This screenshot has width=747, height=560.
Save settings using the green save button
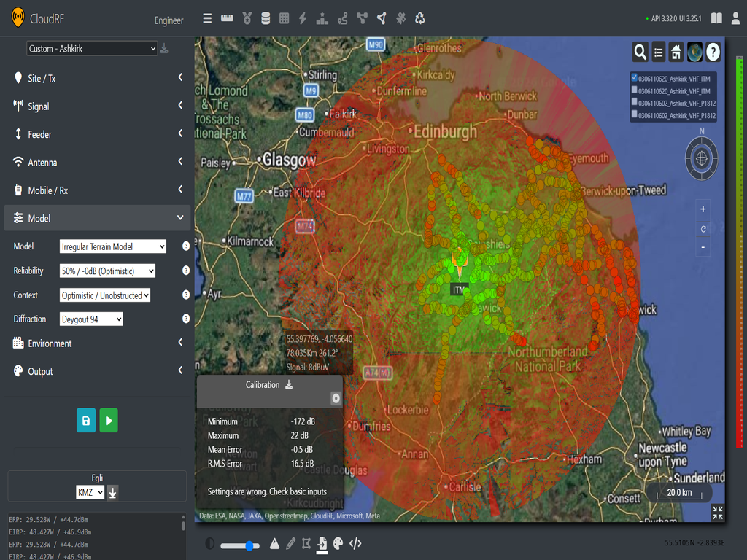(x=85, y=420)
